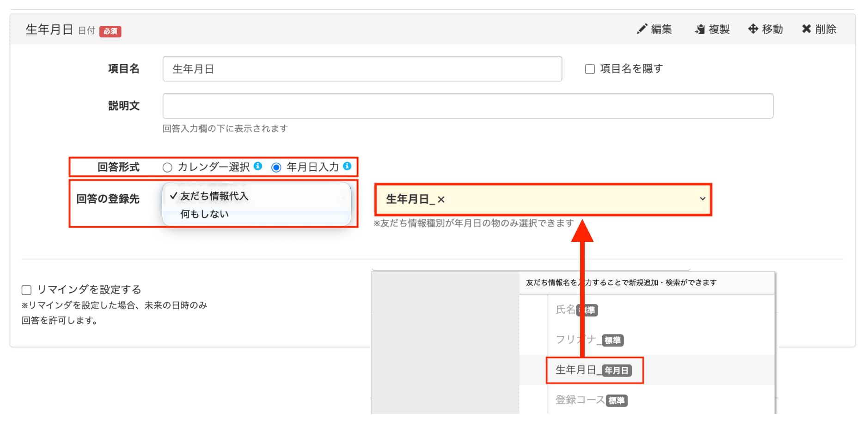Click the info icon beside 年月日入力
The image size is (868, 427).
pyautogui.click(x=348, y=167)
